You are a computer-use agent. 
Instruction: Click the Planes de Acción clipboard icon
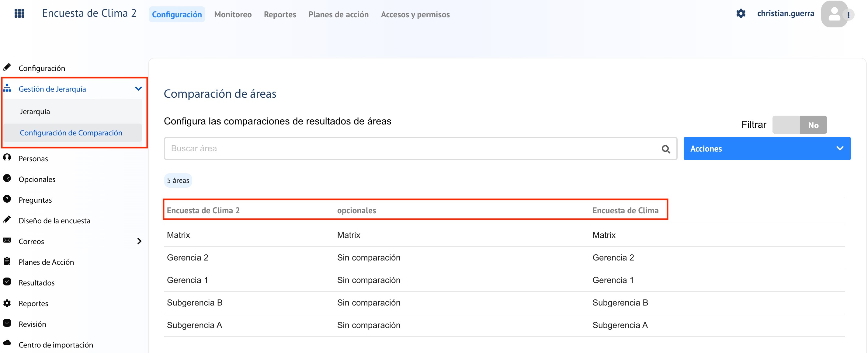pos(7,261)
